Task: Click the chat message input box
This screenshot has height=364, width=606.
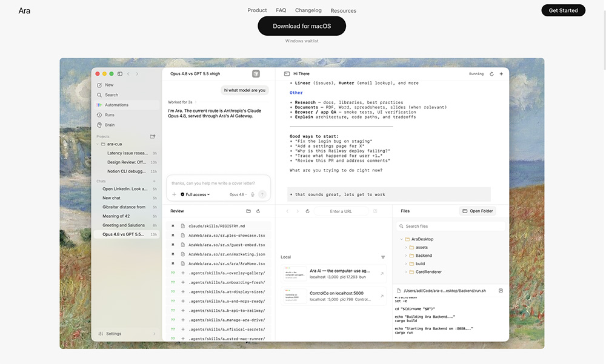Action: pyautogui.click(x=218, y=183)
